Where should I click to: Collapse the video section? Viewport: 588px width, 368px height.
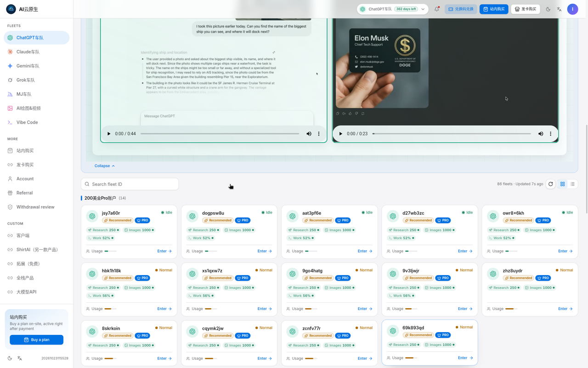point(105,166)
